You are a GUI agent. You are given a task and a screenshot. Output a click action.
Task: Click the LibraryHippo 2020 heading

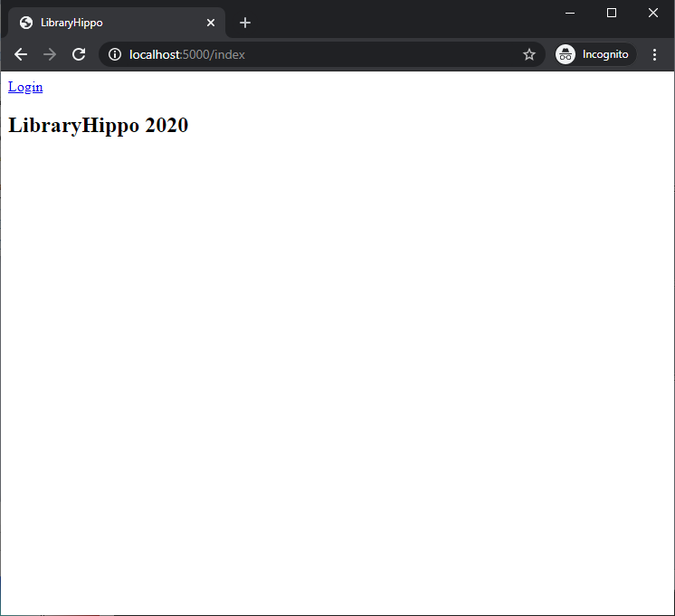coord(98,125)
